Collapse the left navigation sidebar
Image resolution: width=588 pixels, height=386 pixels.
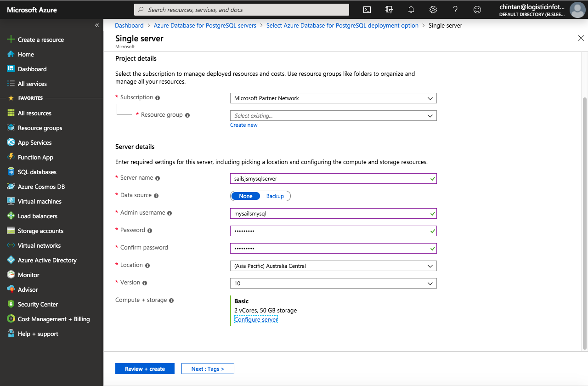96,25
